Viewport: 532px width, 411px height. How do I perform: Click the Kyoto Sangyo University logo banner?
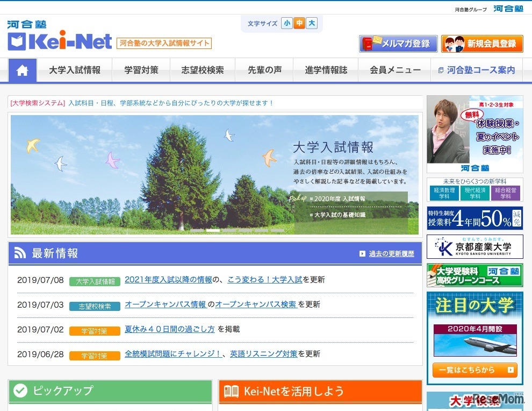(475, 247)
